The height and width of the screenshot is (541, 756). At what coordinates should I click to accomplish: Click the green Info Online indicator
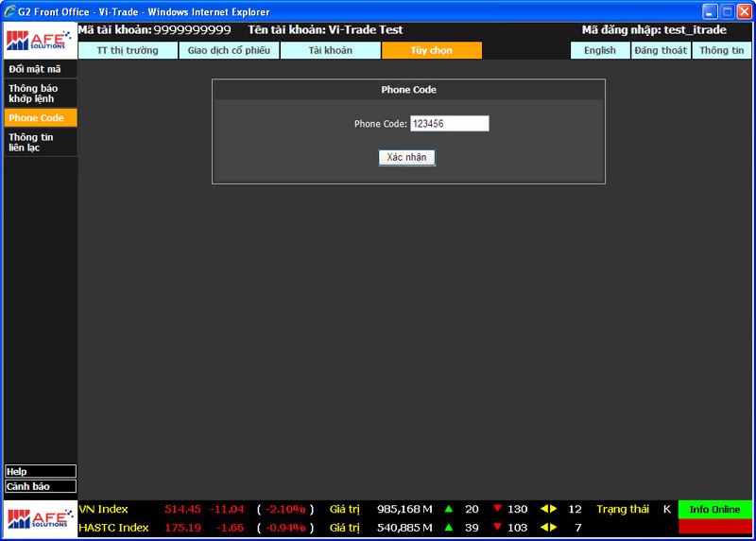pos(714,509)
